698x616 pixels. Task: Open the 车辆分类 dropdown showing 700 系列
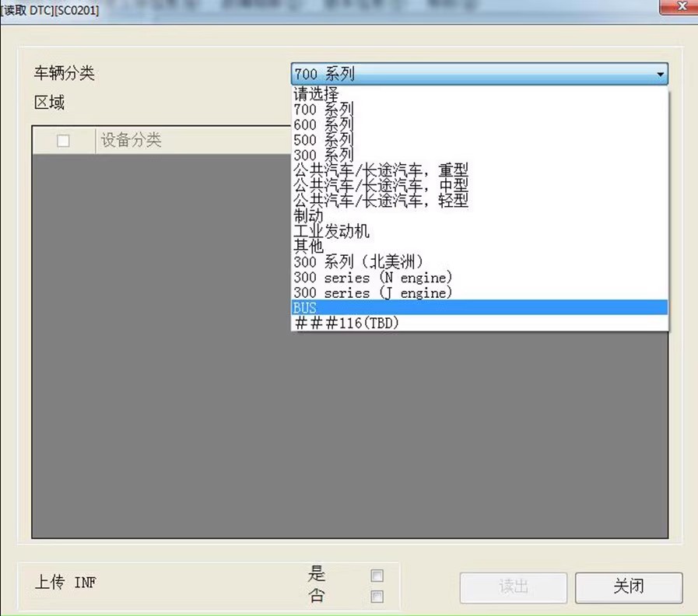point(479,74)
